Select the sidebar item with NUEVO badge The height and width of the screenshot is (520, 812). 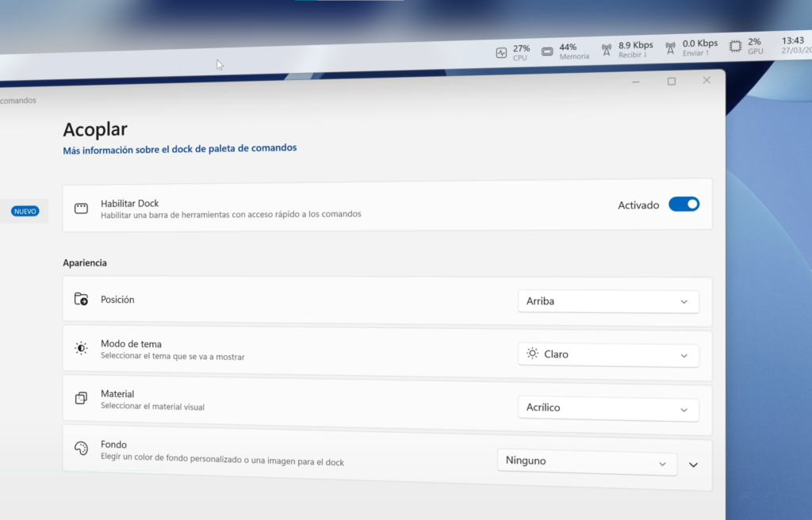[24, 212]
